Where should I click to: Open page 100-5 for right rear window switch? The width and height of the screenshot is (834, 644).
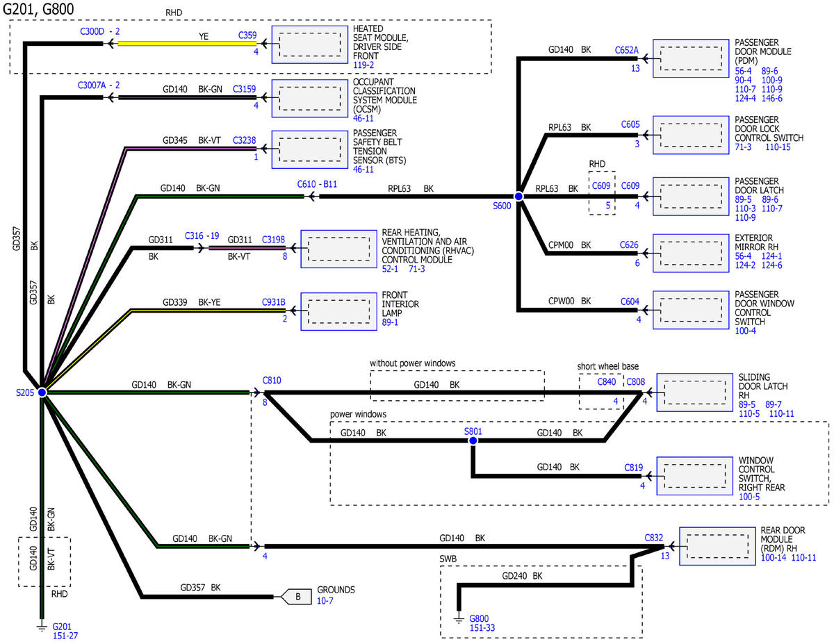tap(748, 497)
